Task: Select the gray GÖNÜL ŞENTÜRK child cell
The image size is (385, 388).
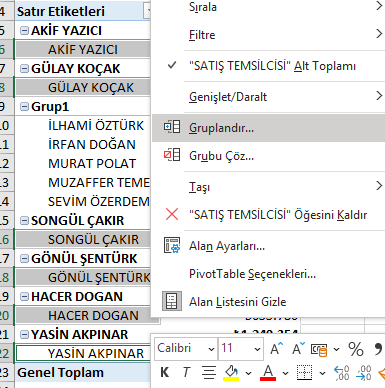Action: (83, 277)
